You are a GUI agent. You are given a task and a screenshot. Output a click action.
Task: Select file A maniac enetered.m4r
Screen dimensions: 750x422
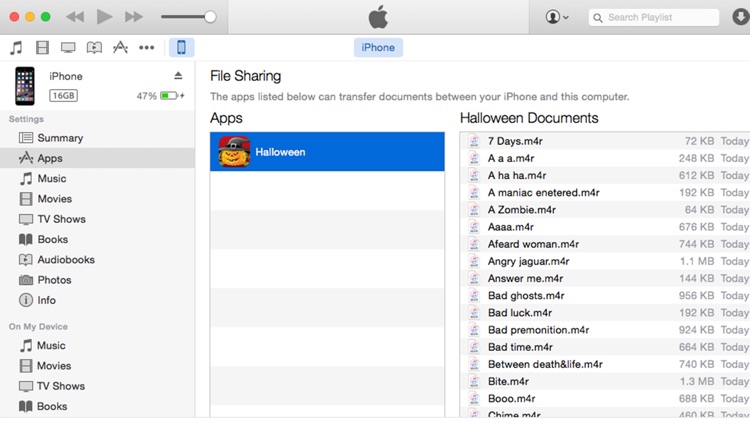tap(605, 193)
